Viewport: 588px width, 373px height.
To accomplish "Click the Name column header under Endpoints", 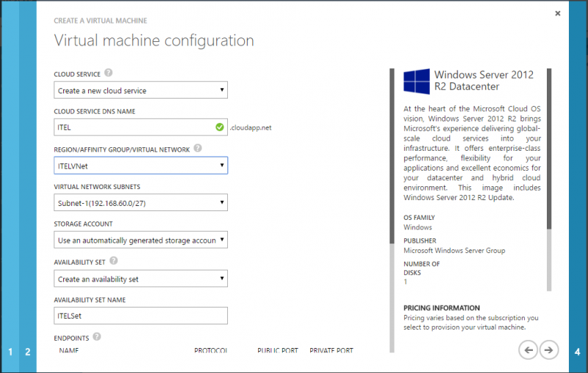I will tap(68, 350).
